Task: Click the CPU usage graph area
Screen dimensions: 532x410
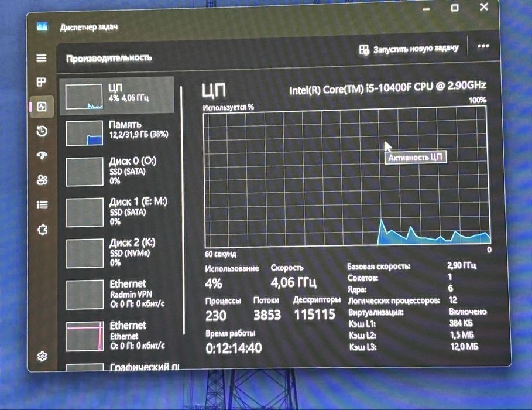Action: [346, 177]
